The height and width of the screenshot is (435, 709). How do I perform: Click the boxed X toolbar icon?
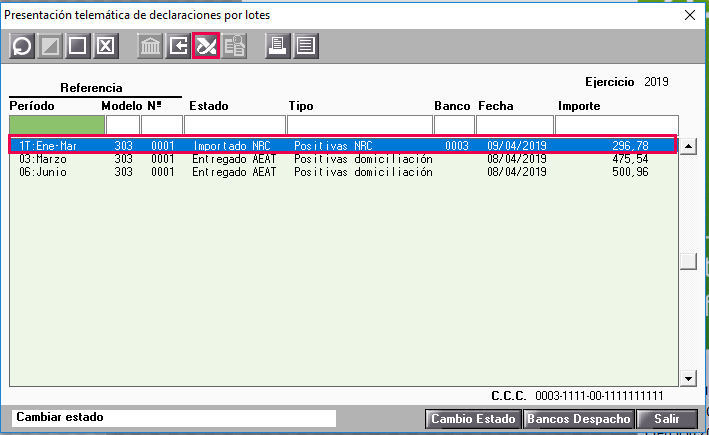click(x=106, y=46)
